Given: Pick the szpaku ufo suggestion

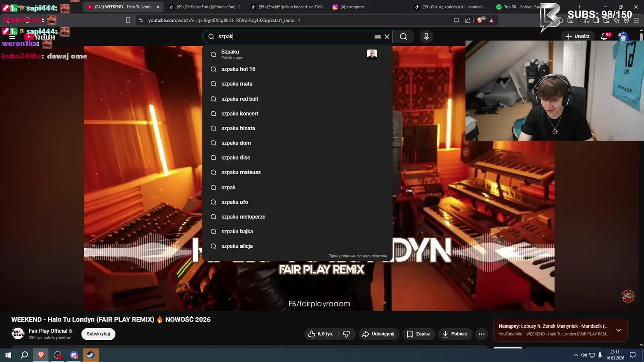Looking at the screenshot, I should point(297,202).
